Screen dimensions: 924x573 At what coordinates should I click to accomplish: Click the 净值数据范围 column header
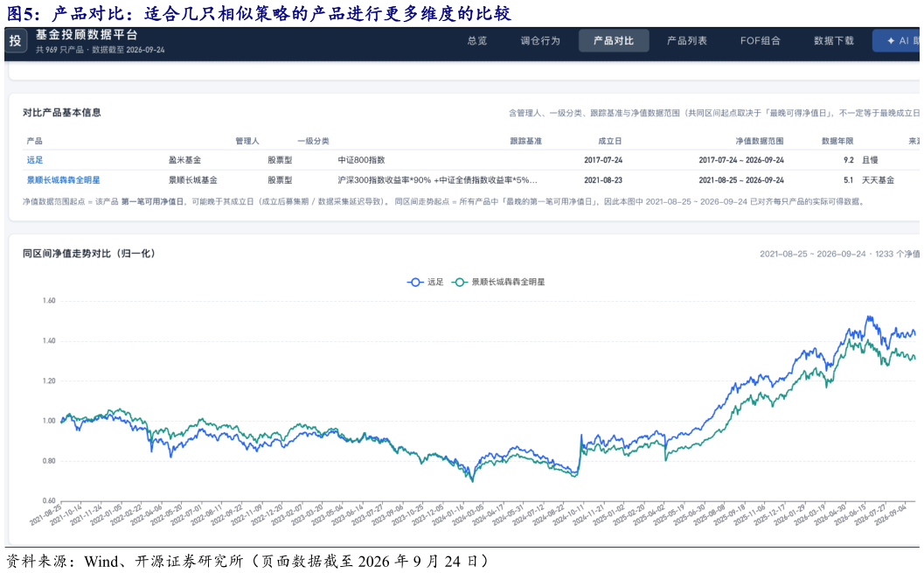point(760,141)
